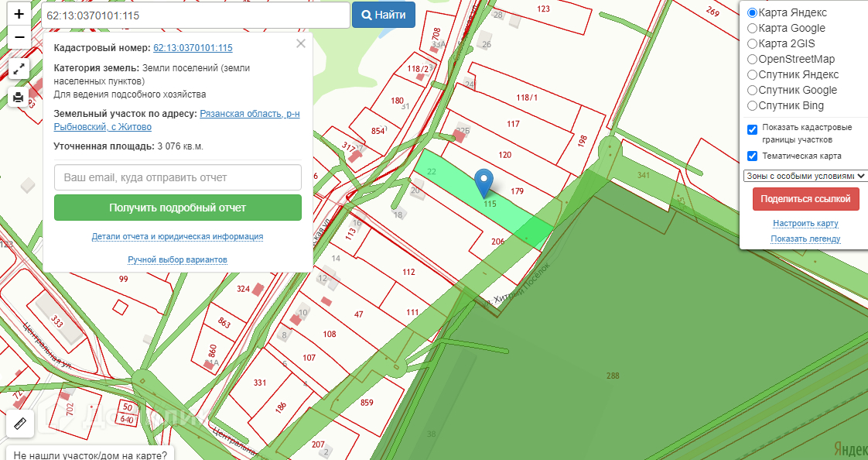Click parcel label 47 on map
This screenshot has height=460, width=868.
pos(359,314)
